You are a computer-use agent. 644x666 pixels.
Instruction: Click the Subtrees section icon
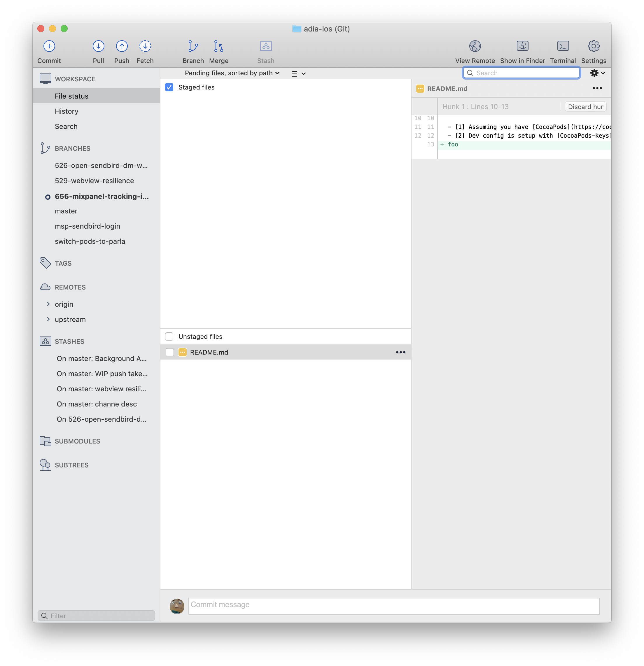(x=45, y=465)
